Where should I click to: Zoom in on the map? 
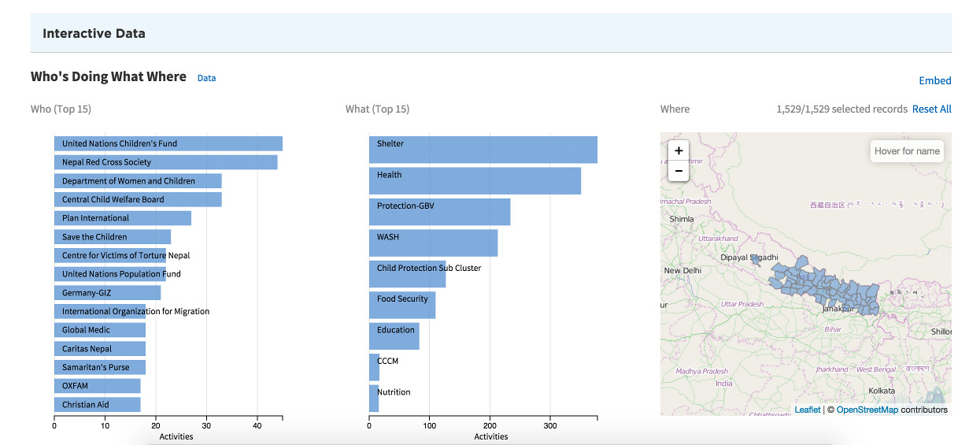coord(679,150)
